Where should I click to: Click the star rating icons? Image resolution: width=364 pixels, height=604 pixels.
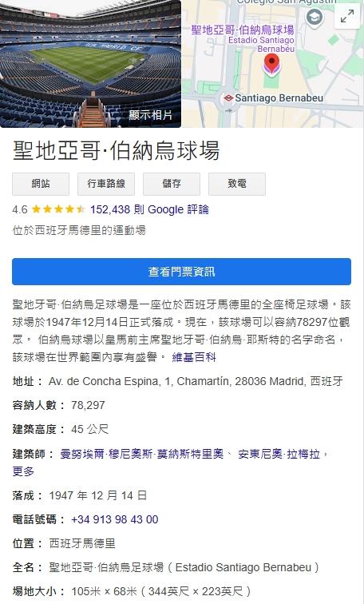coord(58,209)
